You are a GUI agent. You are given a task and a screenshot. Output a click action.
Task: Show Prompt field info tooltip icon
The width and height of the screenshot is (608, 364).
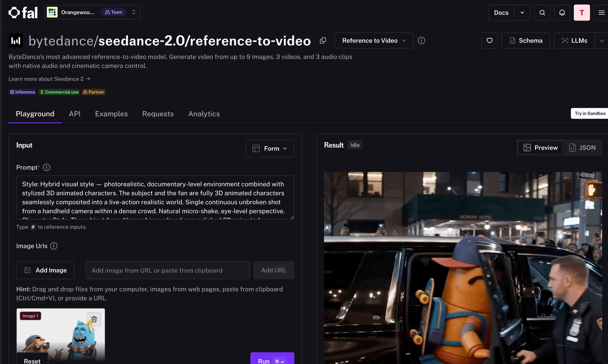coord(47,167)
